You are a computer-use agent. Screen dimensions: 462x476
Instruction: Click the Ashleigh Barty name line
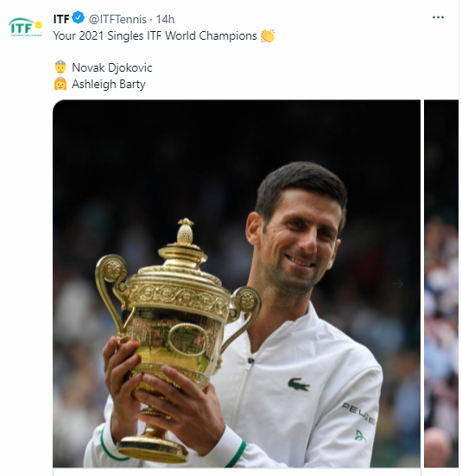(109, 84)
